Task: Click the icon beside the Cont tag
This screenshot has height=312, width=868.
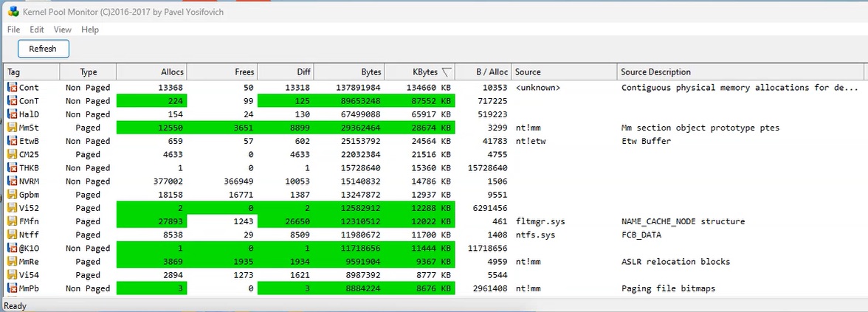Action: (x=12, y=87)
